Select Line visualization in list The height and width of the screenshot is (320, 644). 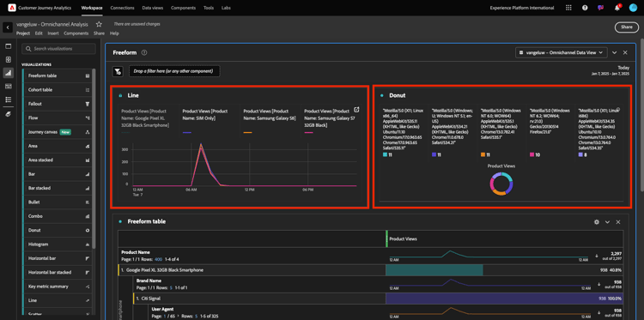tap(57, 300)
